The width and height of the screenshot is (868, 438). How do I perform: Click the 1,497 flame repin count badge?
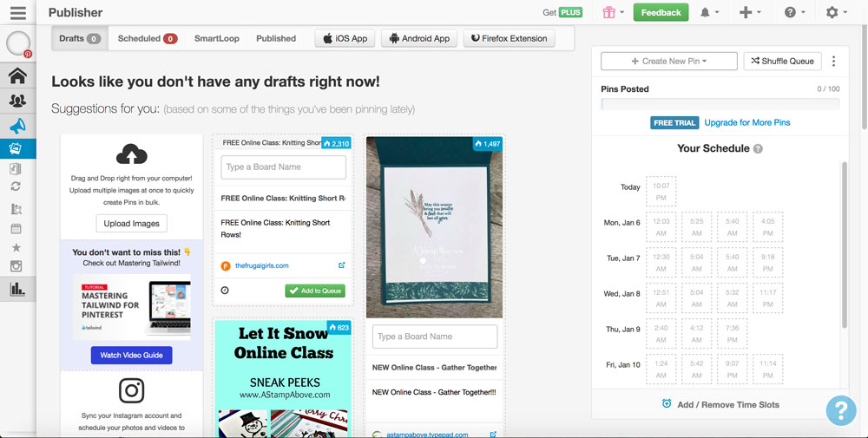click(x=487, y=143)
